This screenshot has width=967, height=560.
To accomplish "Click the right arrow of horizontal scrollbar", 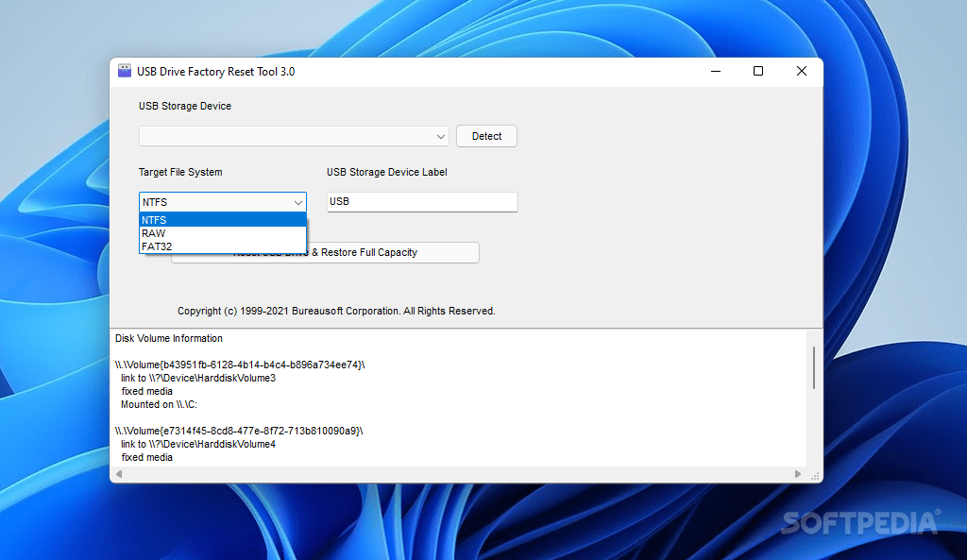I will (x=798, y=474).
